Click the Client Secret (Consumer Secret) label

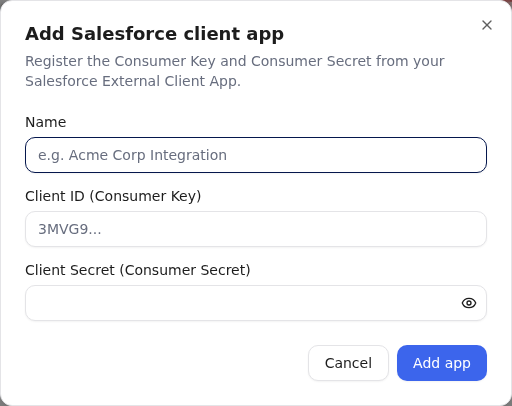pyautogui.click(x=138, y=270)
